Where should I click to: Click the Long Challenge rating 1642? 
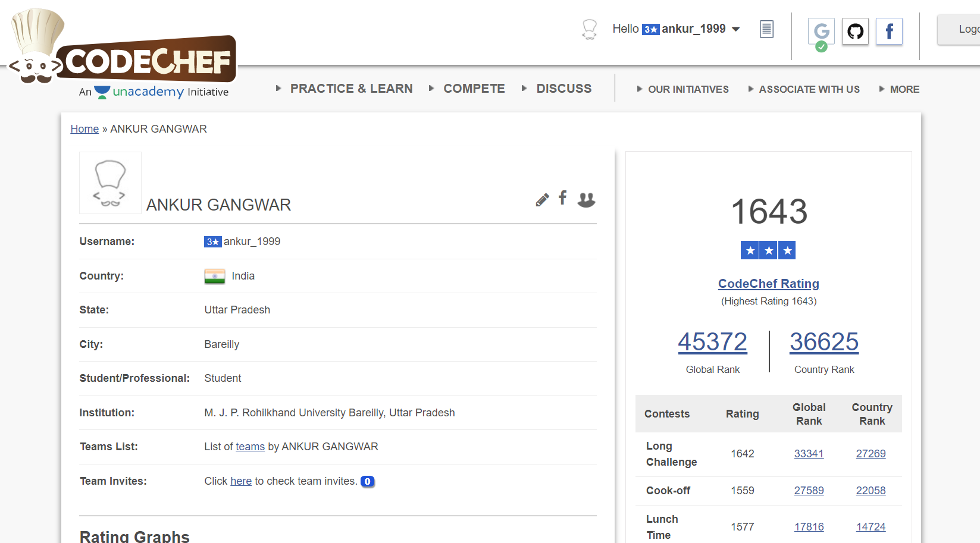743,454
